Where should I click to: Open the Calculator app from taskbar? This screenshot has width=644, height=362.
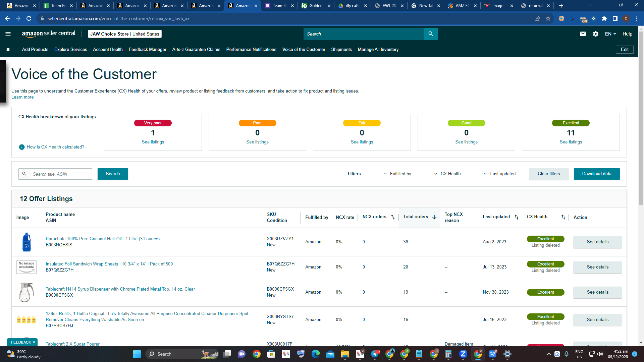point(448,354)
